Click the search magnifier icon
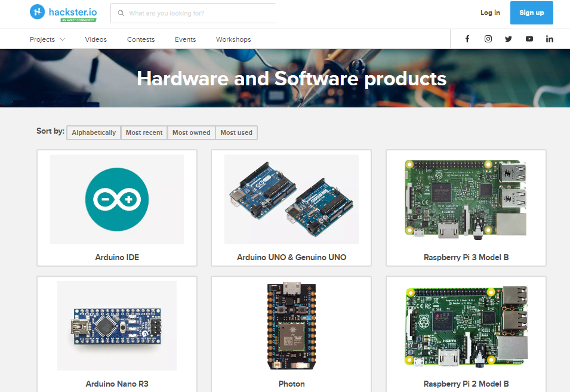The height and width of the screenshot is (392, 570). 121,13
